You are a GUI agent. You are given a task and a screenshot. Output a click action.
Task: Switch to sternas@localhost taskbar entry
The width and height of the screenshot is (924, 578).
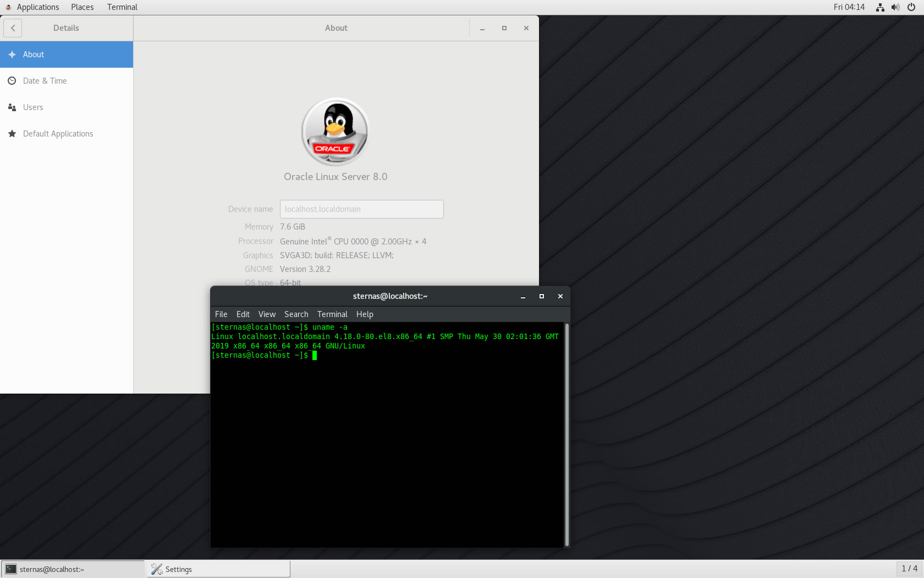[73, 569]
